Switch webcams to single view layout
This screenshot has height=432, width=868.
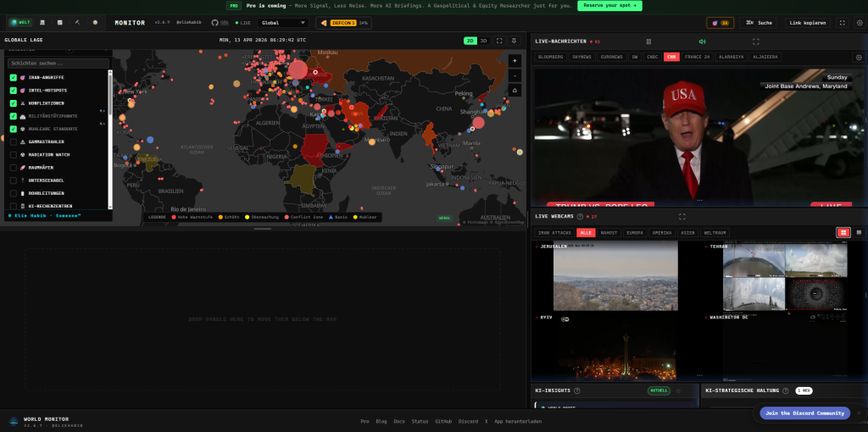pyautogui.click(x=858, y=232)
